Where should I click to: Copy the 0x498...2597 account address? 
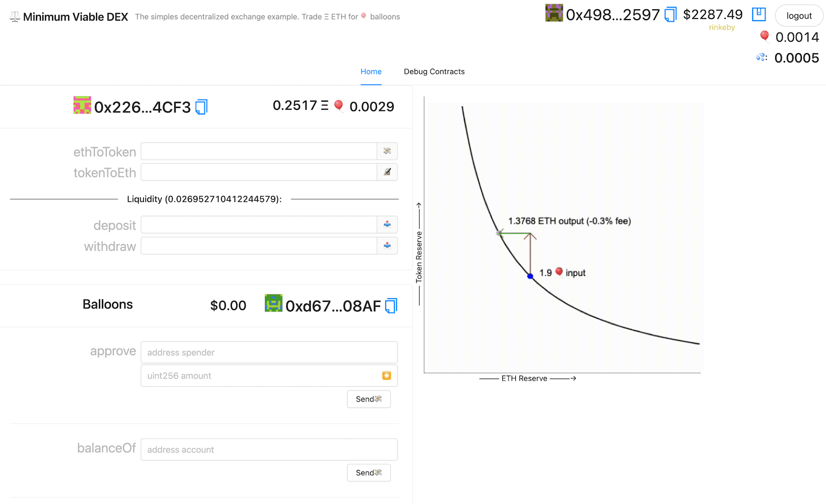(x=670, y=14)
